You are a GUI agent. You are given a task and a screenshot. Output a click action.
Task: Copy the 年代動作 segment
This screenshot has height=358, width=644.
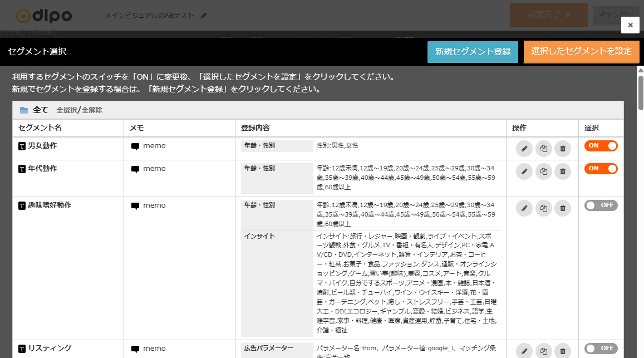pyautogui.click(x=543, y=171)
